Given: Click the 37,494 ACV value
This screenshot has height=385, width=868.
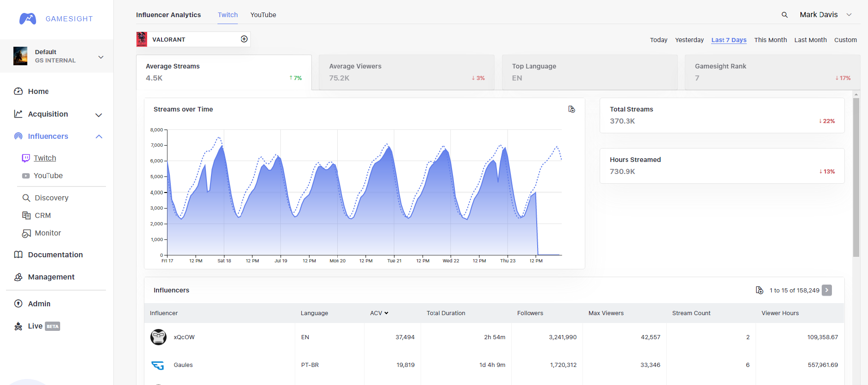Looking at the screenshot, I should (x=405, y=337).
